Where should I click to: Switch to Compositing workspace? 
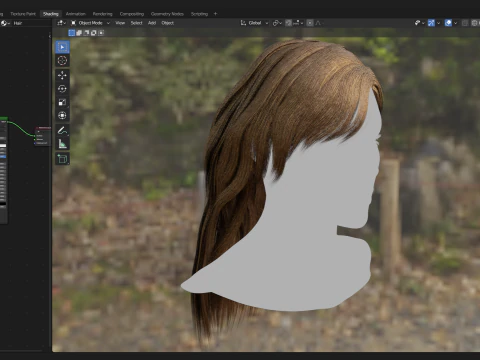pyautogui.click(x=132, y=14)
